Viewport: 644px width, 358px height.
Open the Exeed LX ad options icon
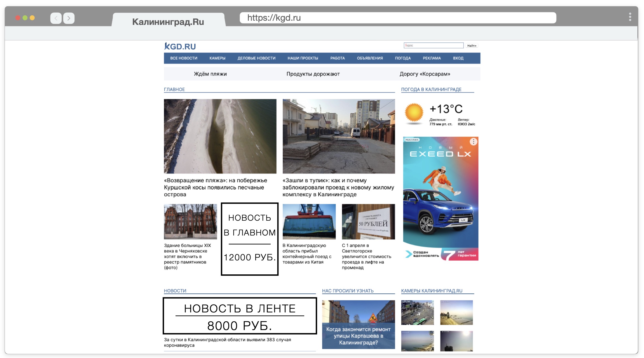[x=473, y=142]
